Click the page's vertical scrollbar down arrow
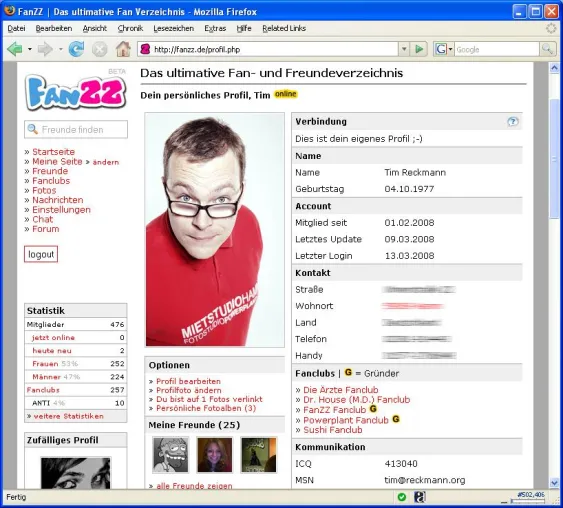Image resolution: width=563 pixels, height=508 pixels. [x=554, y=483]
